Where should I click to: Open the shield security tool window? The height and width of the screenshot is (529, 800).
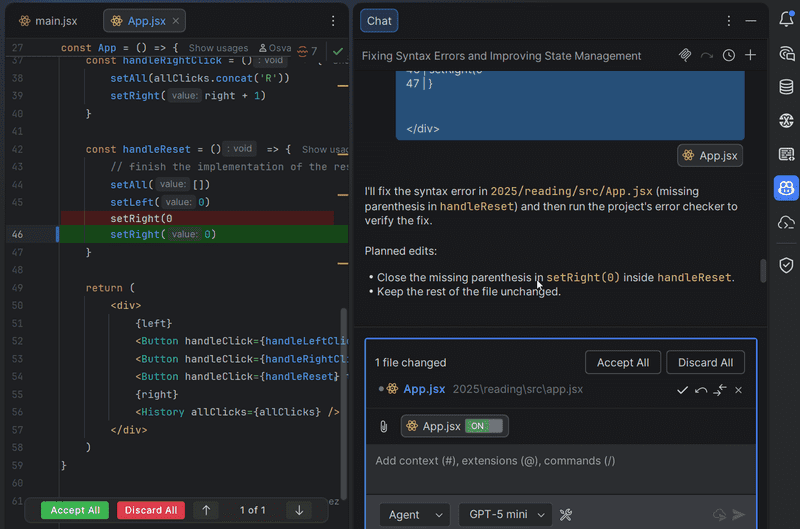coord(786,265)
